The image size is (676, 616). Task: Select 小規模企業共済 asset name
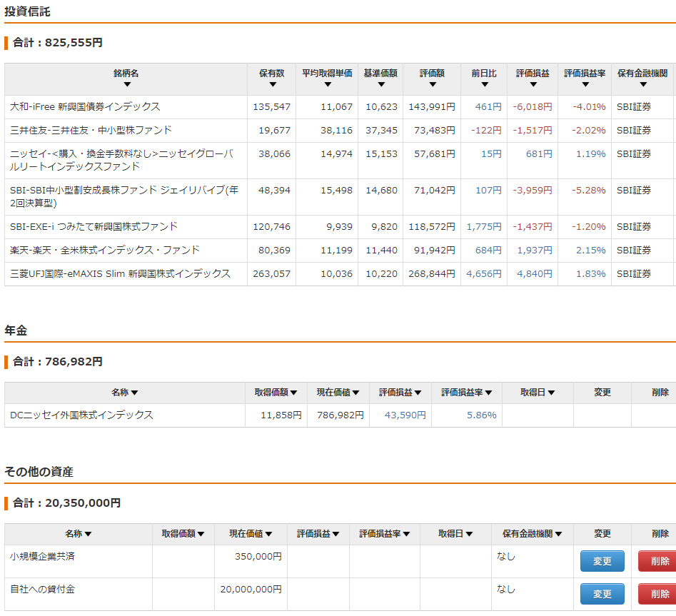coord(42,557)
